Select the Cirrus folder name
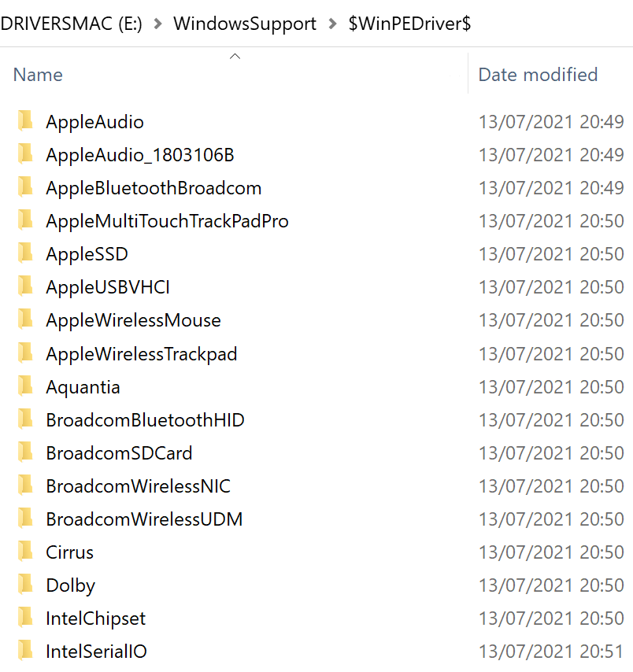This screenshot has width=633, height=672. (x=70, y=552)
